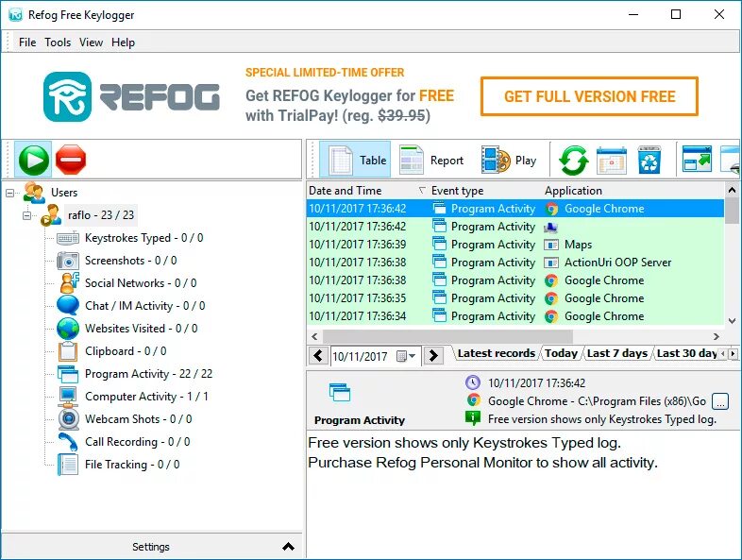This screenshot has height=560, width=742.
Task: Select the 17:36:34 Google Chrome row
Action: 515,316
